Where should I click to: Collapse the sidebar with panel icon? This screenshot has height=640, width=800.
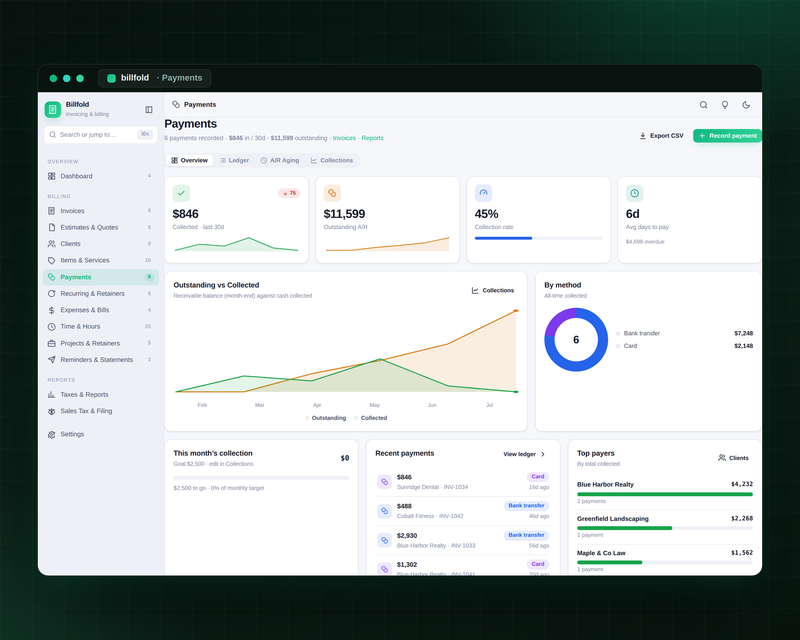pos(148,109)
